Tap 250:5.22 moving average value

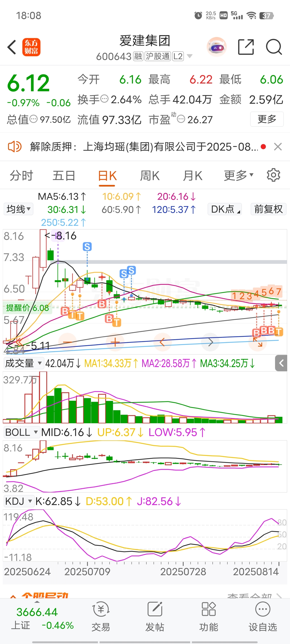click(64, 222)
